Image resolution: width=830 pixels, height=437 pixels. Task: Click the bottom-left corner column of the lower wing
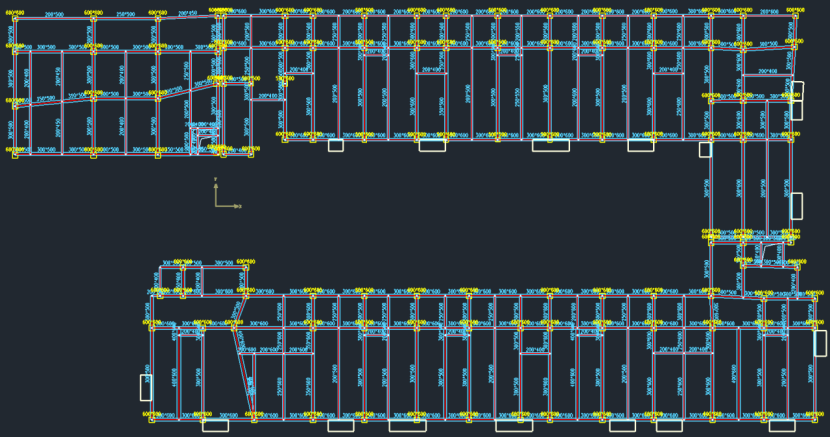coord(152,418)
